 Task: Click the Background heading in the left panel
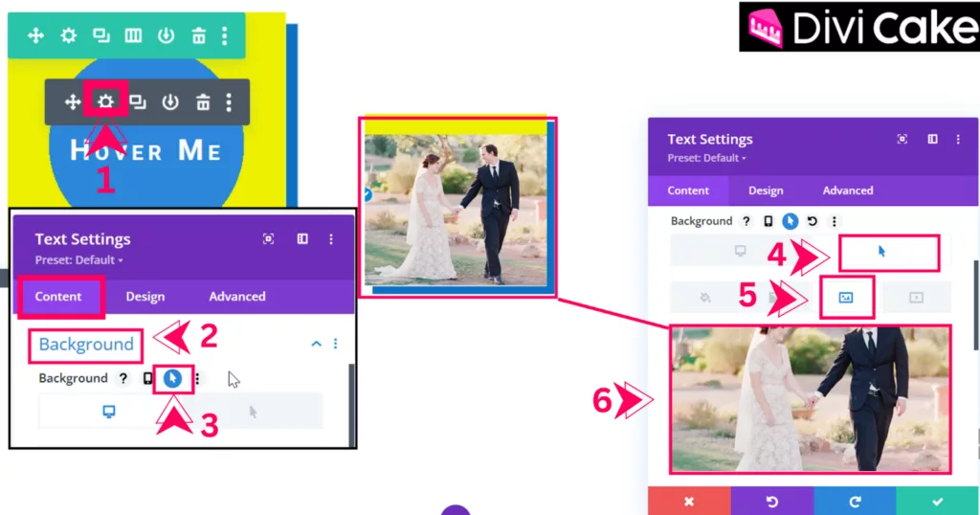[x=86, y=345]
